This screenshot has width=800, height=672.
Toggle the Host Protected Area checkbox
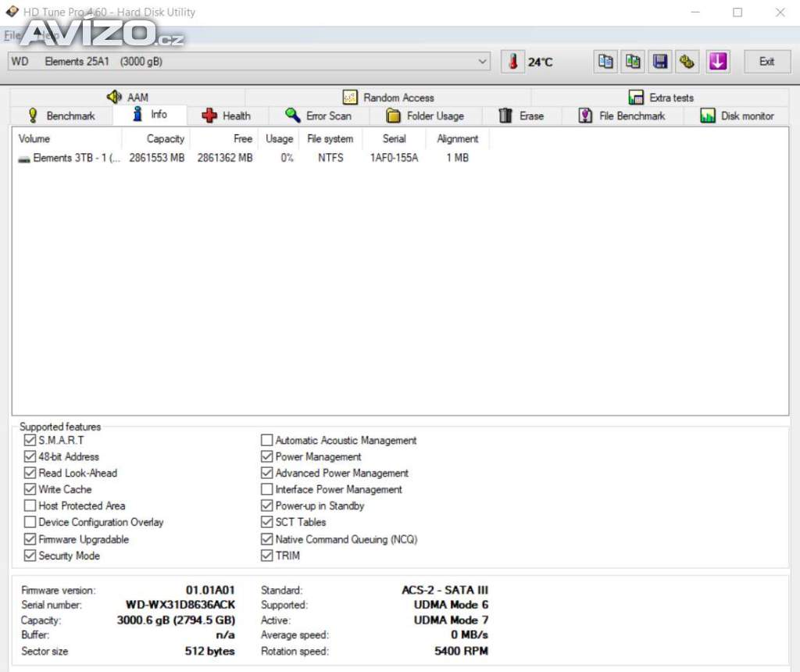tap(30, 506)
